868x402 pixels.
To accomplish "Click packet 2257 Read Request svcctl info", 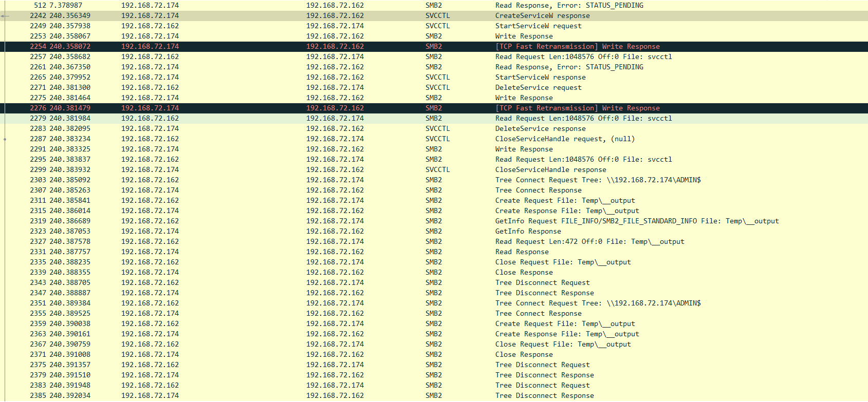I will [583, 56].
